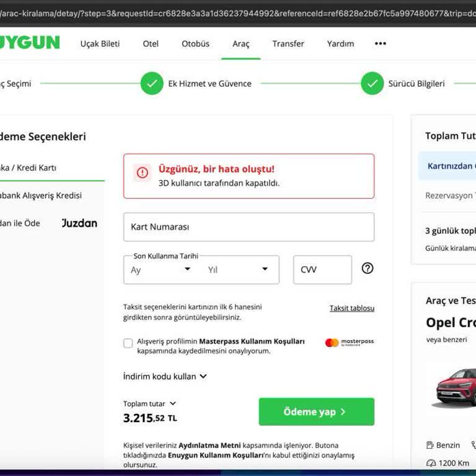Select the Ek Hizmet ve Güvence step label
This screenshot has height=476, width=476.
(x=209, y=84)
